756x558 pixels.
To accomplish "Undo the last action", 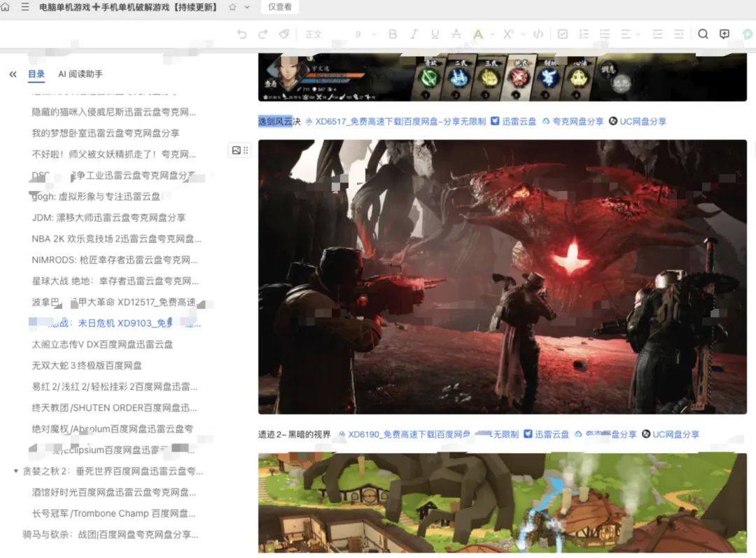I will click(x=241, y=34).
